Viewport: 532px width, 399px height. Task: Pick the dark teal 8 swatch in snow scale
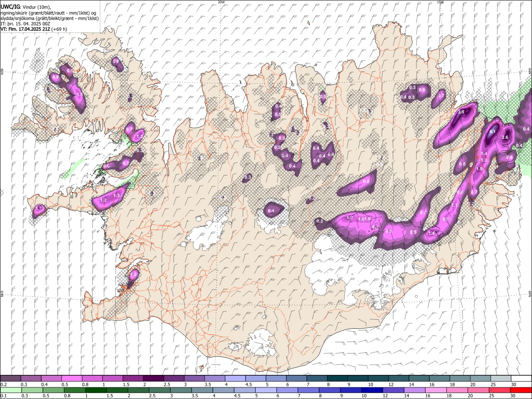(337, 379)
